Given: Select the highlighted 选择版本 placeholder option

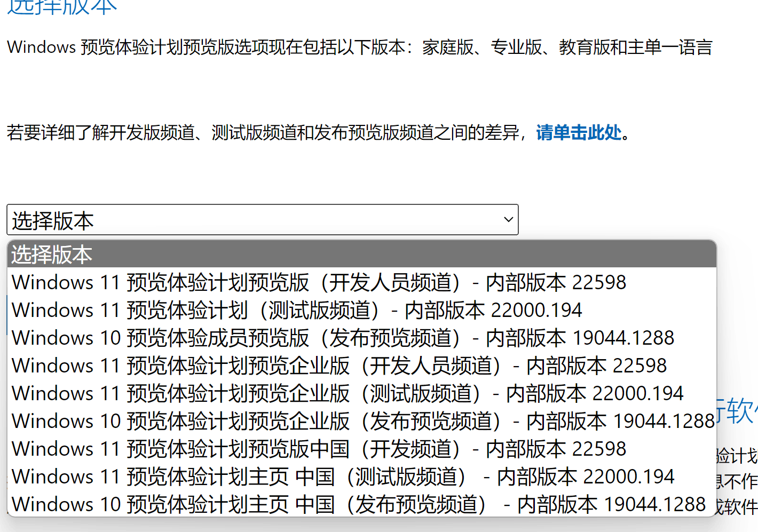Looking at the screenshot, I should [361, 255].
